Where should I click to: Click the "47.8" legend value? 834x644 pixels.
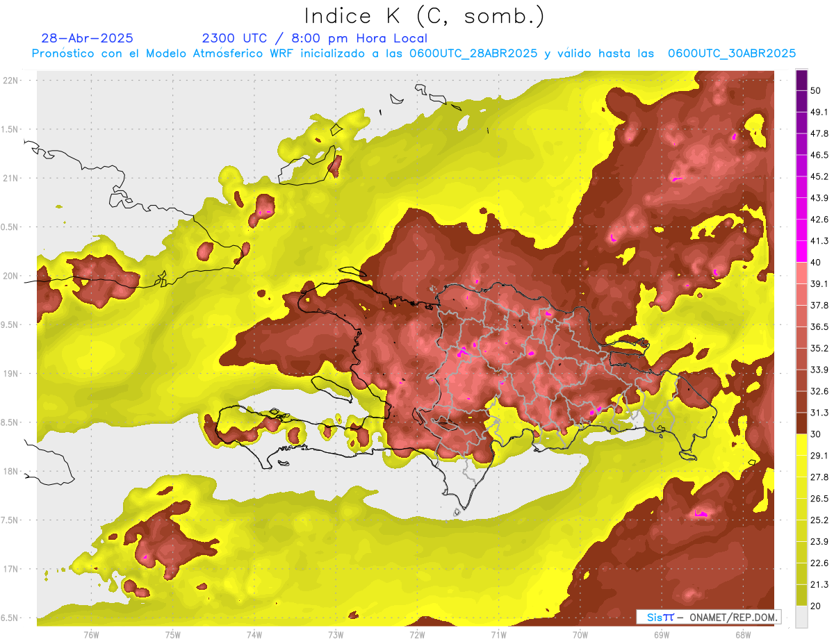pyautogui.click(x=819, y=133)
